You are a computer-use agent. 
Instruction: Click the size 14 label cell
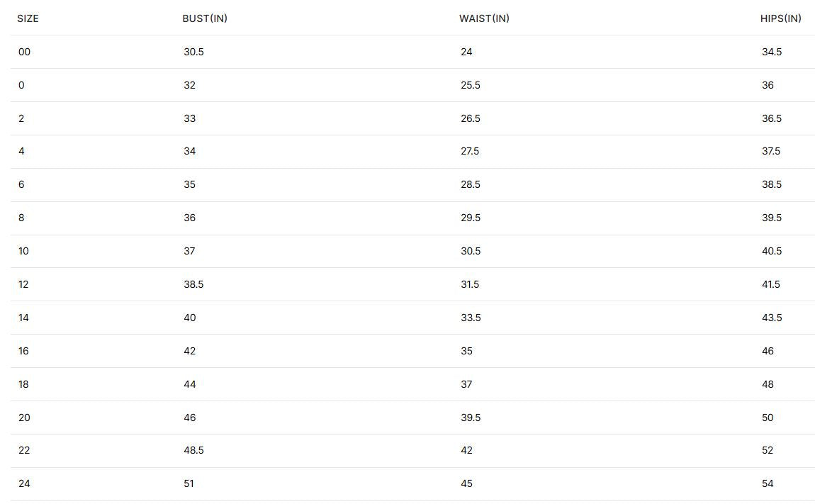[x=23, y=318]
